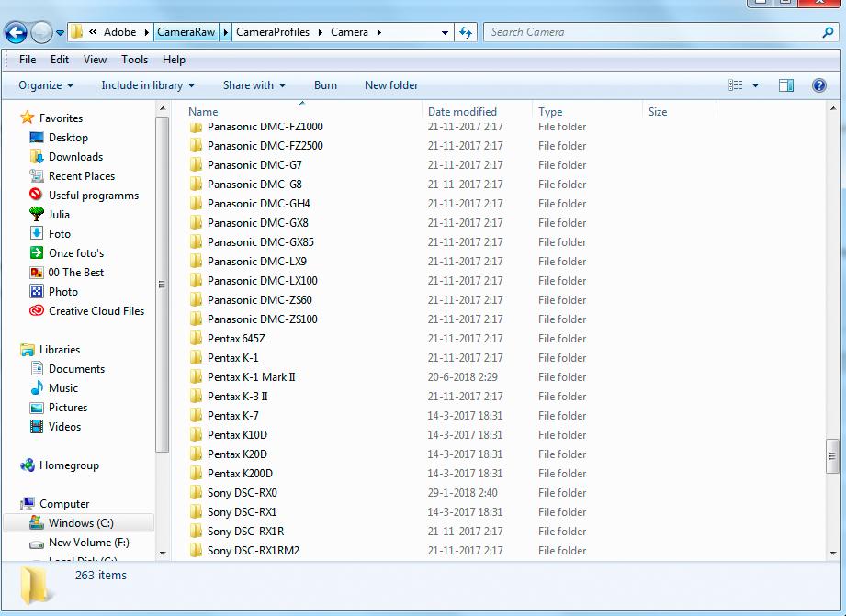Viewport: 846px width, 616px height.
Task: Open 00 The Best favorite
Action: pos(66,273)
